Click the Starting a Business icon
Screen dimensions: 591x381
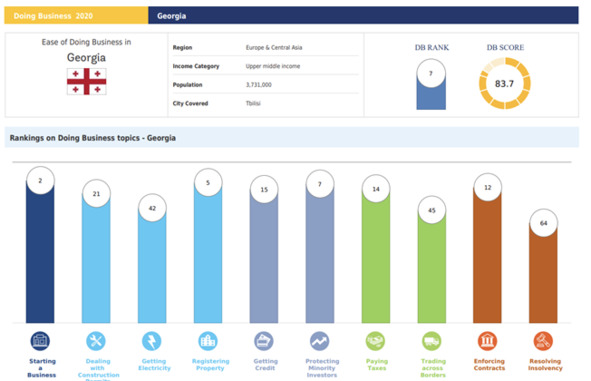pyautogui.click(x=40, y=341)
